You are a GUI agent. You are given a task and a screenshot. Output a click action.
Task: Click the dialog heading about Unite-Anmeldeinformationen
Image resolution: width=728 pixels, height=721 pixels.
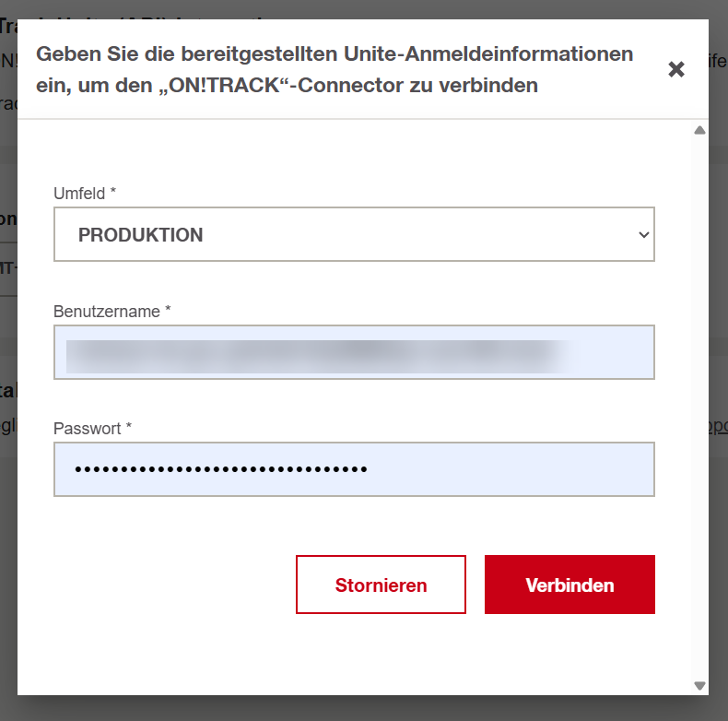[x=335, y=69]
